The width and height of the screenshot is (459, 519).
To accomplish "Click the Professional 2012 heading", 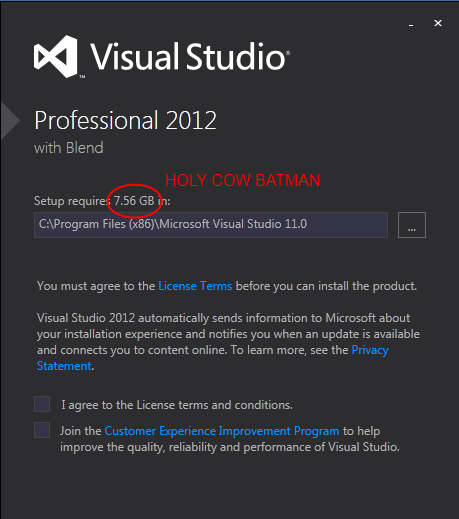I will coord(125,120).
